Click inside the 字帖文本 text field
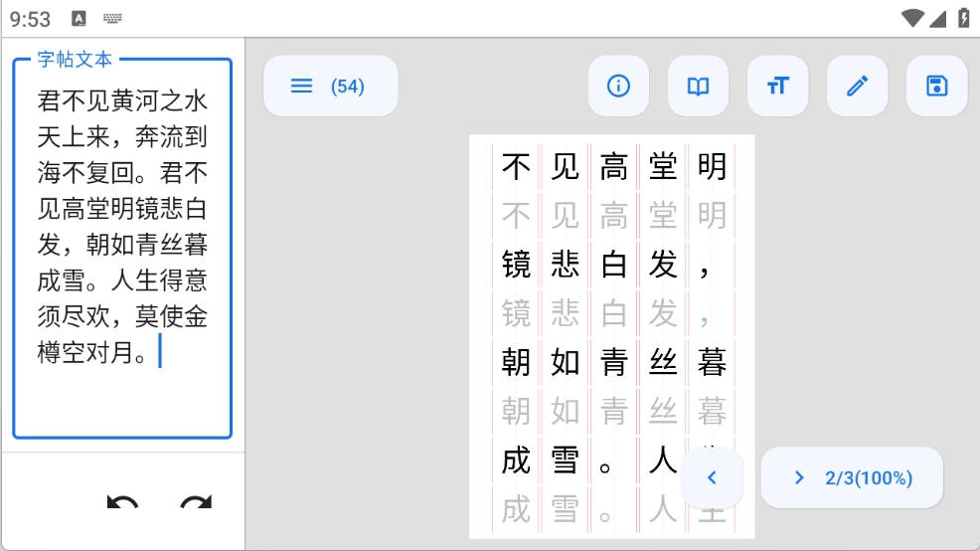Viewport: 980px width, 551px height. pyautogui.click(x=122, y=249)
